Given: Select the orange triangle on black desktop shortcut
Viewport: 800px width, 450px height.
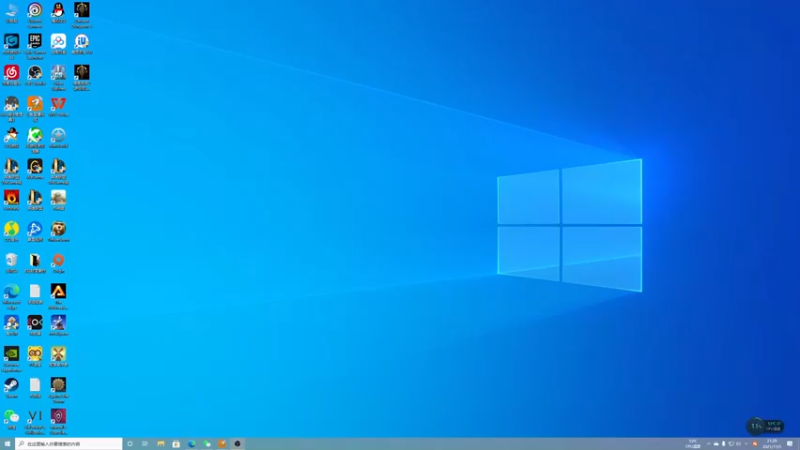Looking at the screenshot, I should click(x=58, y=296).
